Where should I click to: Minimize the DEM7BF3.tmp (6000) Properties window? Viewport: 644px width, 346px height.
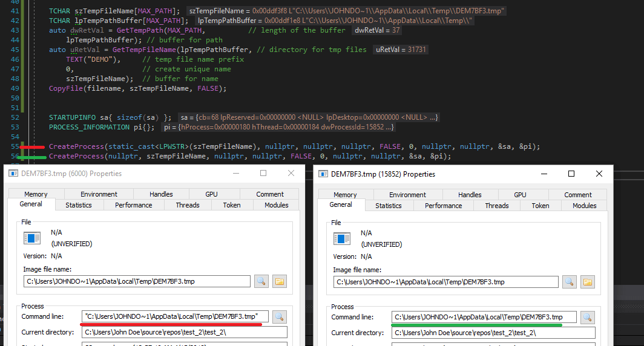point(236,173)
